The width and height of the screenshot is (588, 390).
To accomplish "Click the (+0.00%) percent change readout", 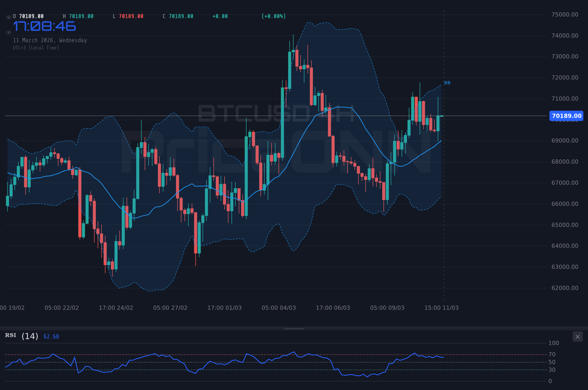I will click(x=273, y=16).
